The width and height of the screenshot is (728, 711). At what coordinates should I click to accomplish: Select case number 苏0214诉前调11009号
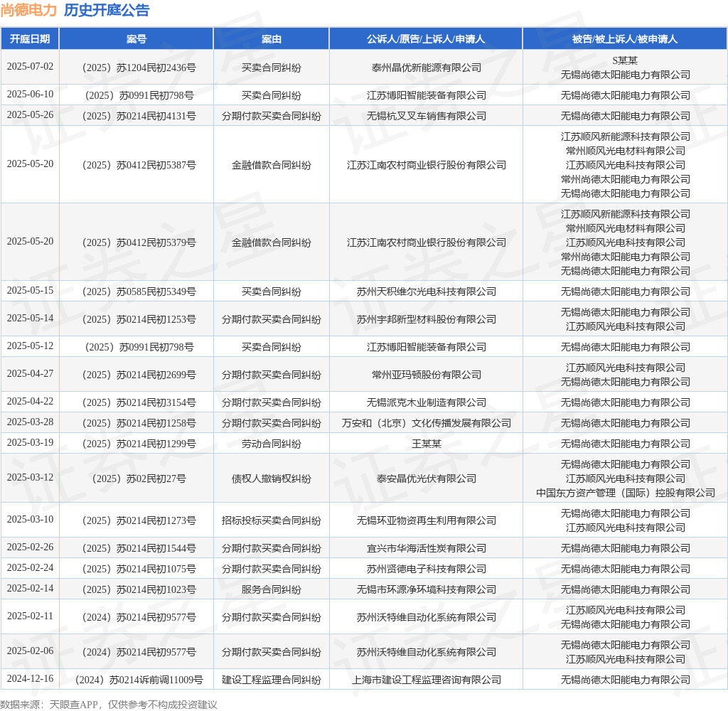click(139, 680)
